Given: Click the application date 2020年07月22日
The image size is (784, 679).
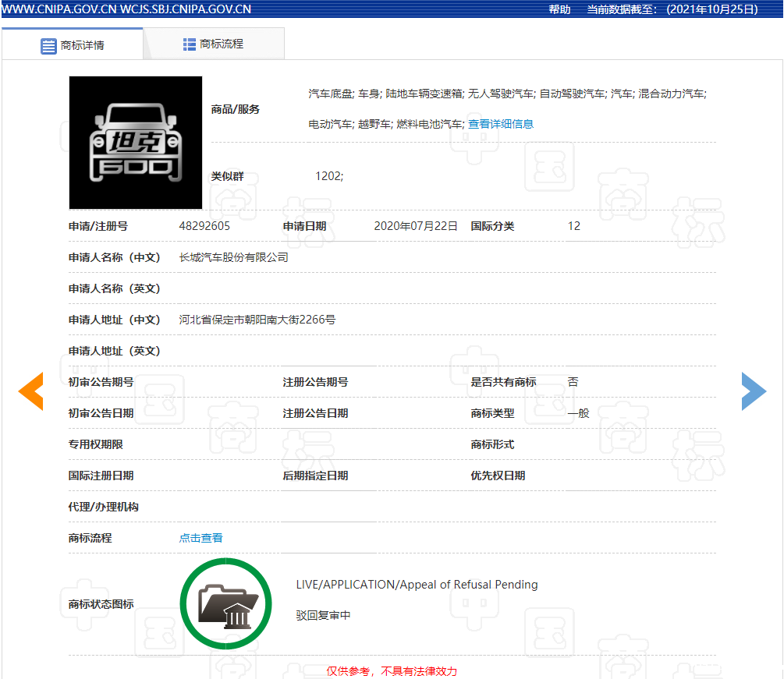Looking at the screenshot, I should (416, 226).
